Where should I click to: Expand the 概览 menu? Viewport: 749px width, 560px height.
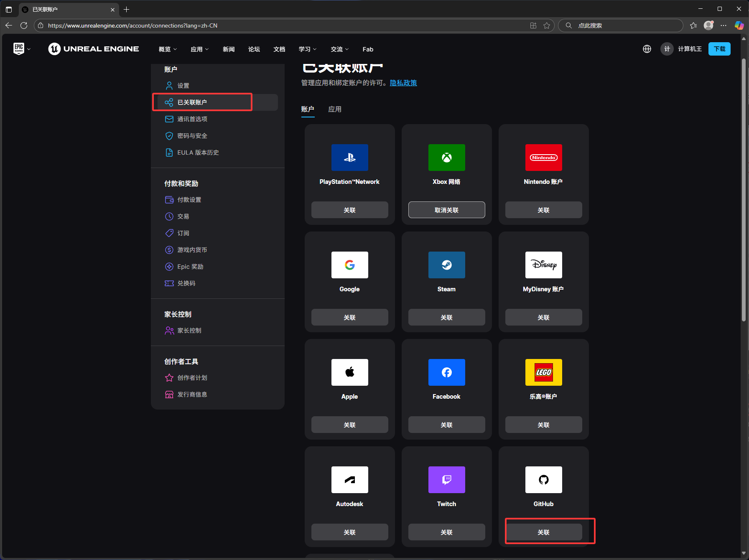[x=168, y=49]
